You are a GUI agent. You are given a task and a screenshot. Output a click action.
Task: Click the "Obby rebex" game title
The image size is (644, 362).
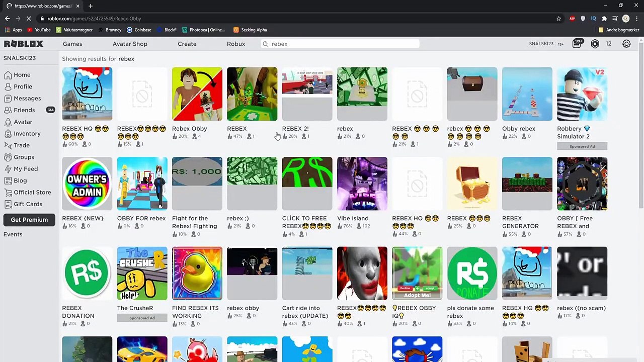(519, 129)
